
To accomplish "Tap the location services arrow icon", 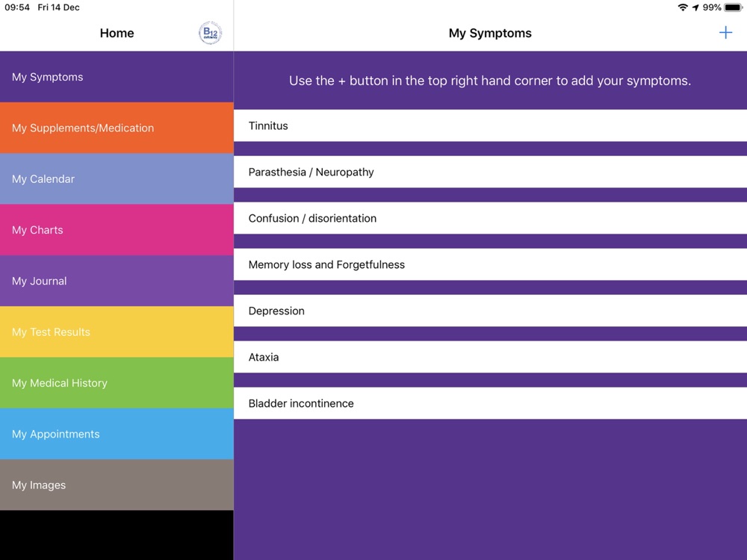I will pyautogui.click(x=695, y=7).
